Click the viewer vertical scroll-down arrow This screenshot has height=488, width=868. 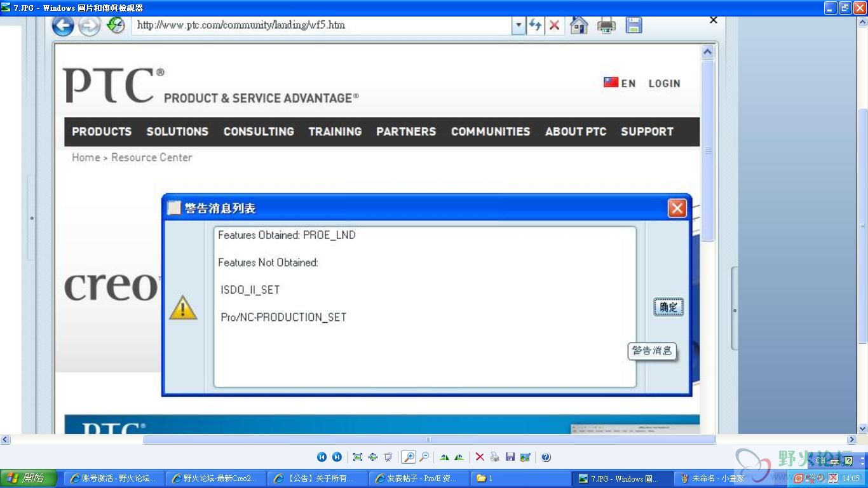point(863,429)
